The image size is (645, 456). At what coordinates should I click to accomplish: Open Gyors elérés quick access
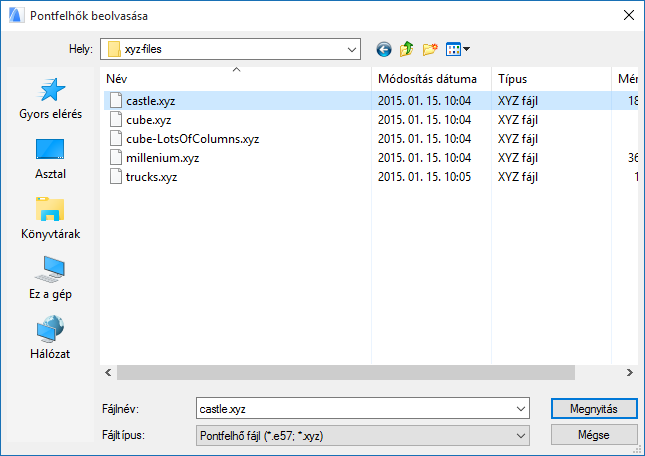click(x=51, y=99)
